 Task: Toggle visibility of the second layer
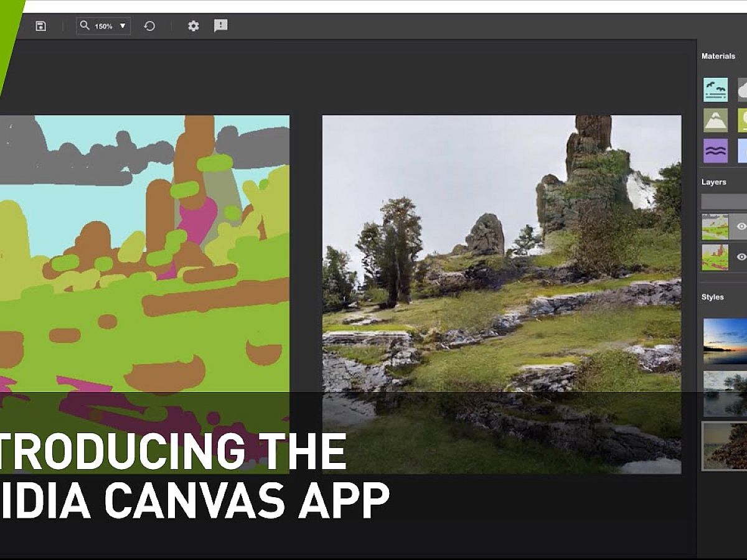741,256
